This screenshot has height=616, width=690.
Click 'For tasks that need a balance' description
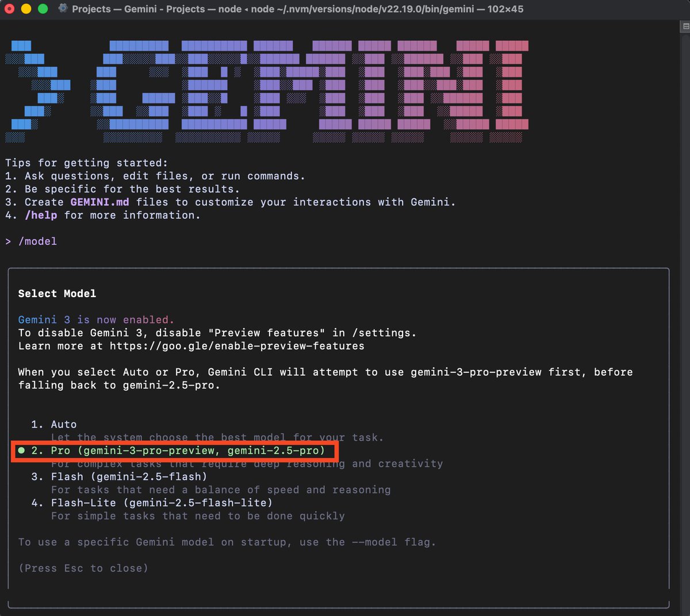tap(221, 490)
